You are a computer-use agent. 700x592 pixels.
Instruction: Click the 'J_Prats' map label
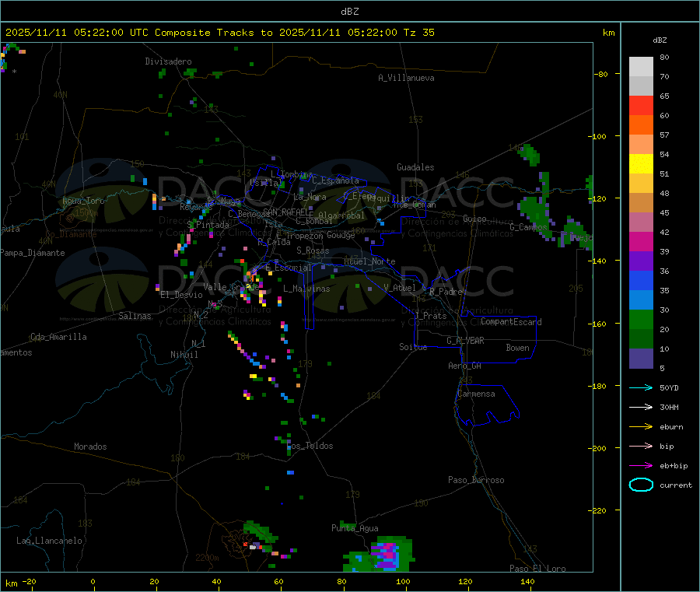point(430,315)
